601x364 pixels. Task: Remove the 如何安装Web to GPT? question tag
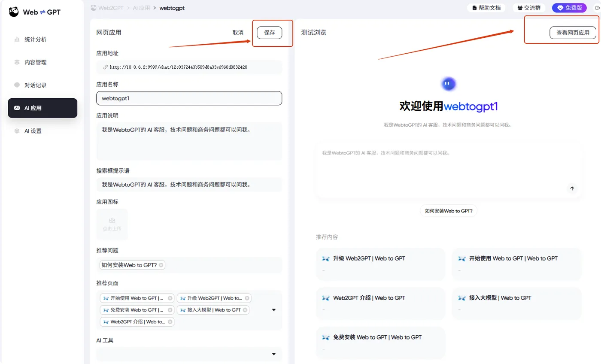[161, 265]
